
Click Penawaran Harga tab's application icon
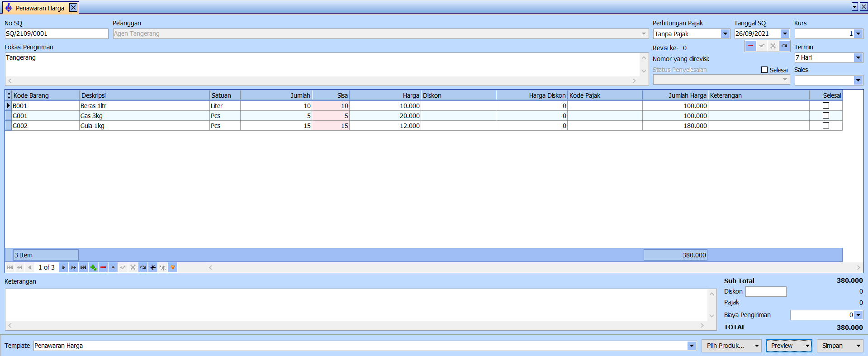[x=8, y=8]
